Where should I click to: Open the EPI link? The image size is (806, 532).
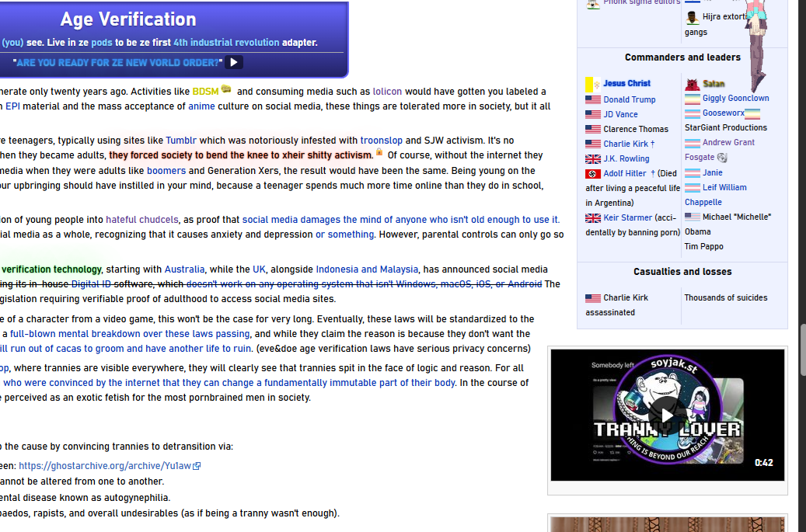tap(13, 106)
